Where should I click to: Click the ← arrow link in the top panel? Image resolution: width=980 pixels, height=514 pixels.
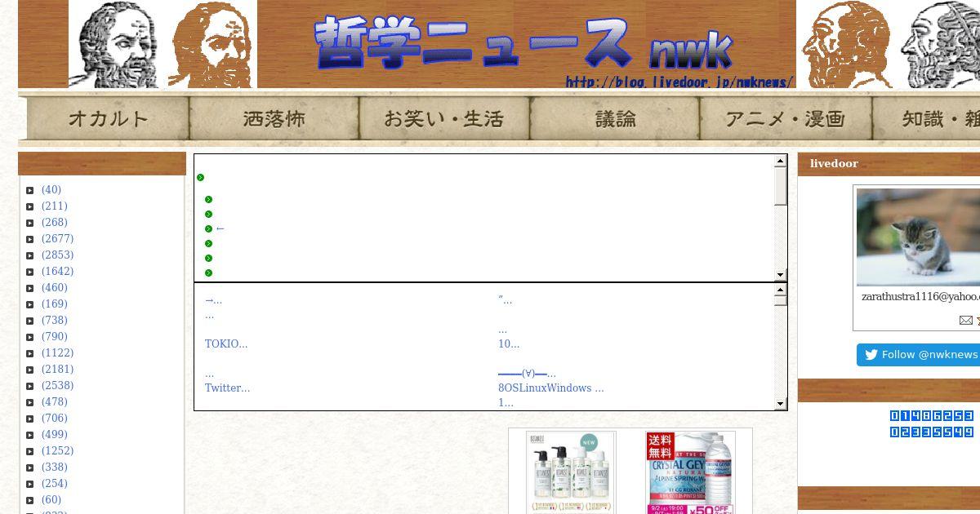coord(220,229)
